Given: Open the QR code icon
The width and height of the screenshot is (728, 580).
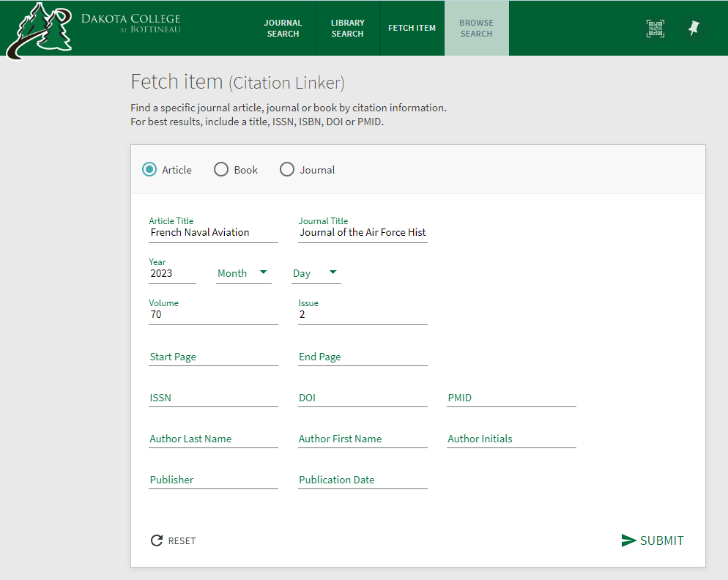Looking at the screenshot, I should (x=655, y=29).
